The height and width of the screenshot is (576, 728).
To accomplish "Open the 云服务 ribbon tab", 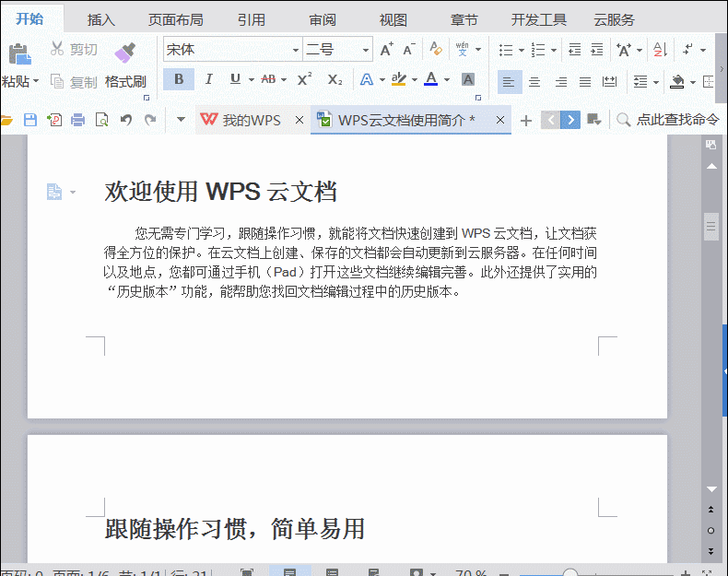I will (x=615, y=20).
